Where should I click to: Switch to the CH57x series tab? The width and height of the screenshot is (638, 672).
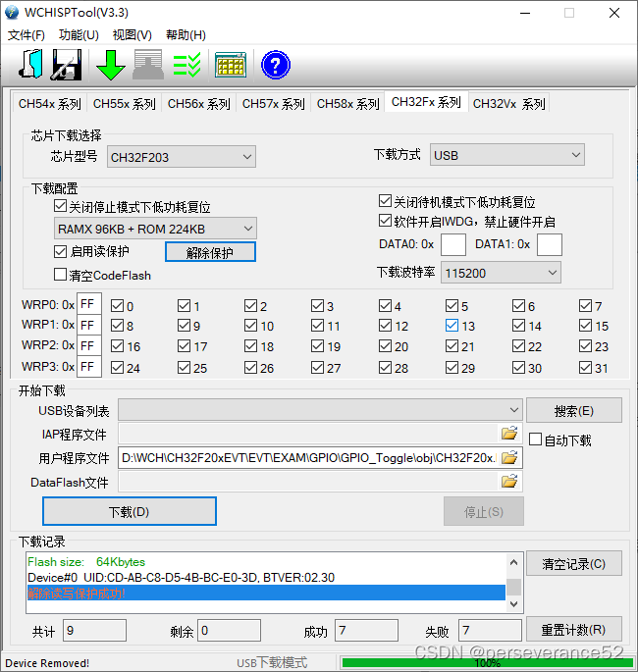(x=273, y=104)
